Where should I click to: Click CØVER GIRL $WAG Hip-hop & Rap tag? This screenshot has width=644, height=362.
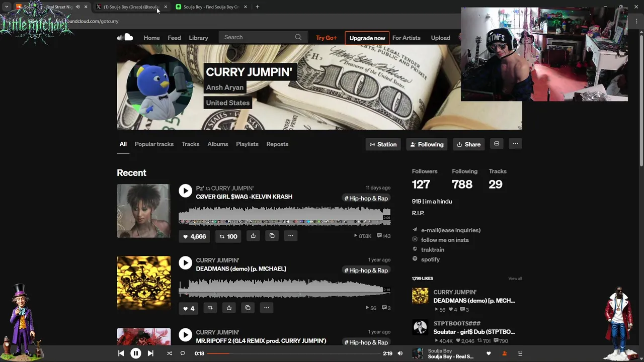pyautogui.click(x=366, y=199)
